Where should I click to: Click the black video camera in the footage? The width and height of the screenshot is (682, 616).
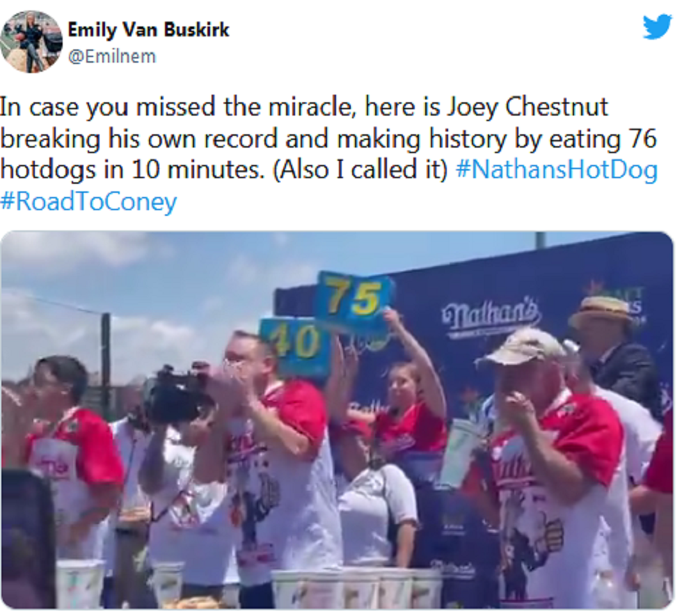coord(175,393)
